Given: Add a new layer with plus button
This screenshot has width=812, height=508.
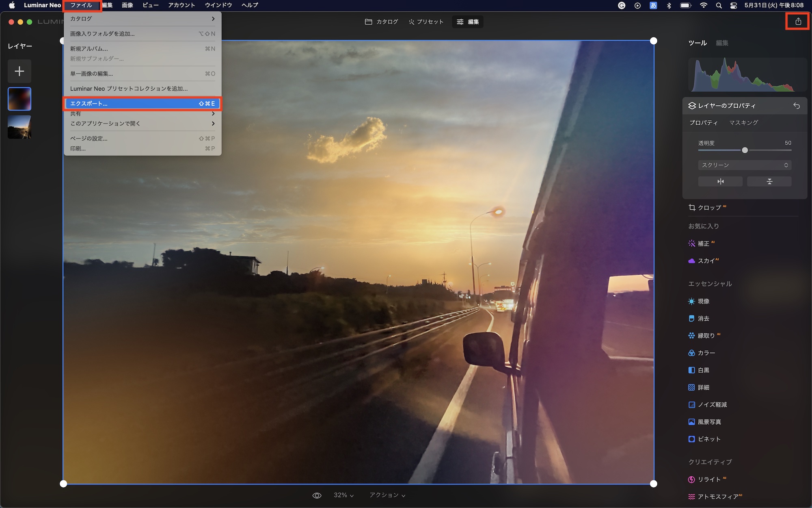Looking at the screenshot, I should (19, 72).
